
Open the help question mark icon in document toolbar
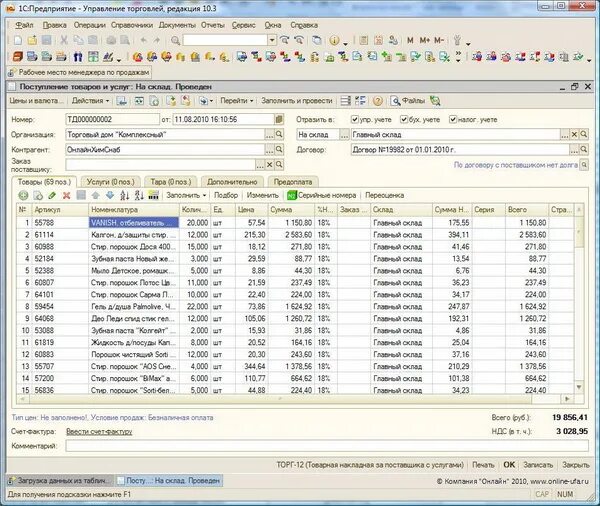click(378, 101)
